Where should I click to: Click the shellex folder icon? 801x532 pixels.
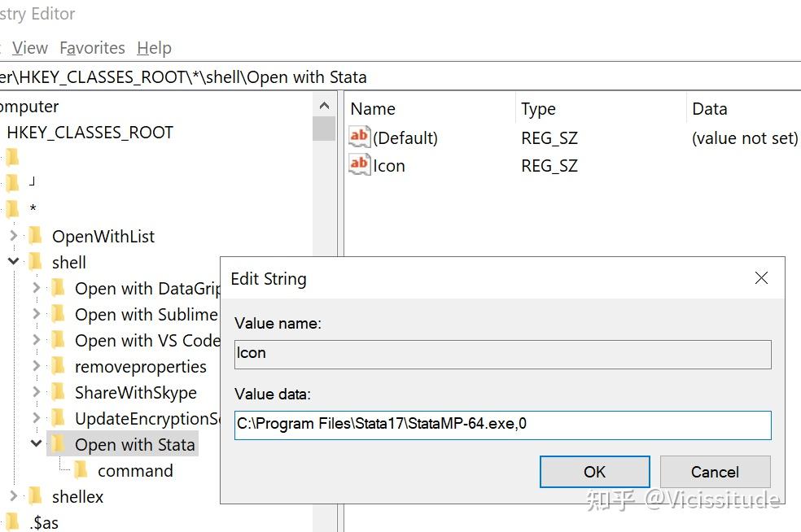[35, 496]
